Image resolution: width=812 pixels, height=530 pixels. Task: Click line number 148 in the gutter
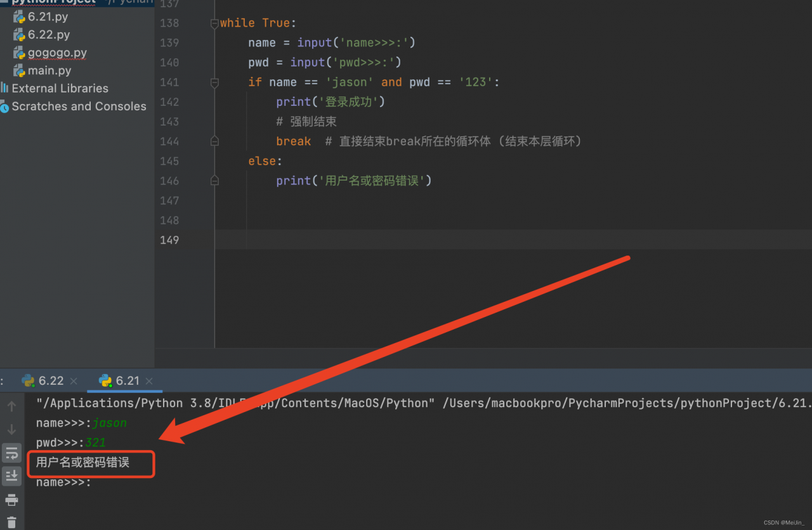[x=169, y=220]
